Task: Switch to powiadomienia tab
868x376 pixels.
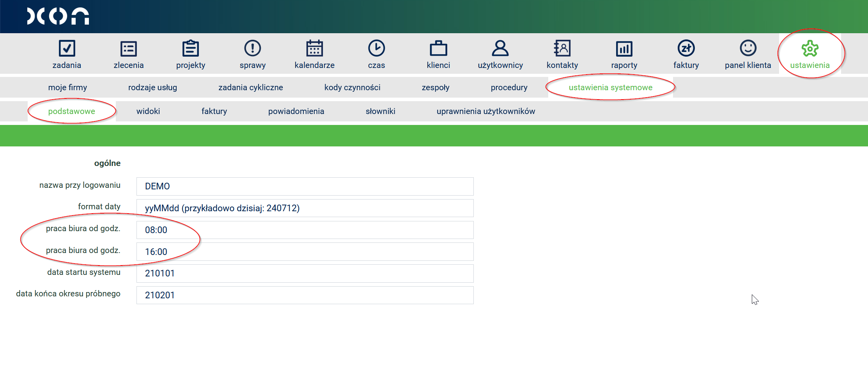Action: [x=296, y=111]
